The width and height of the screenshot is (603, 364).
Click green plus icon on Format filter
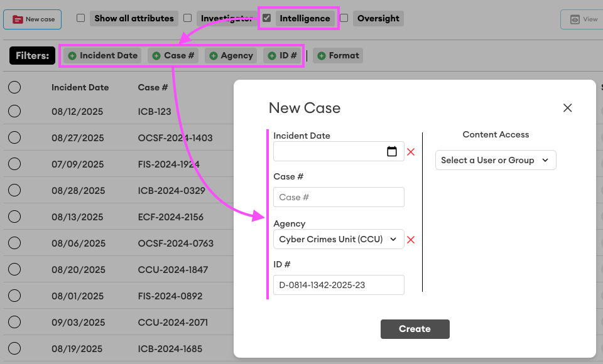(x=322, y=56)
